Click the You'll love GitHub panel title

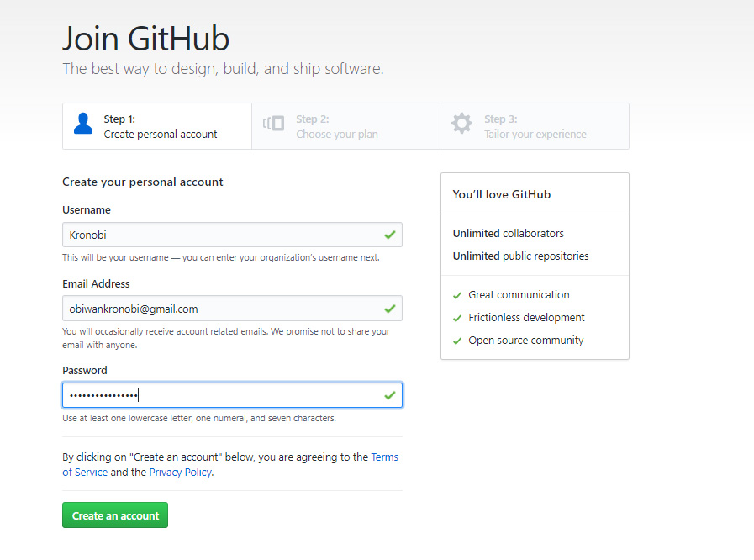(x=502, y=194)
